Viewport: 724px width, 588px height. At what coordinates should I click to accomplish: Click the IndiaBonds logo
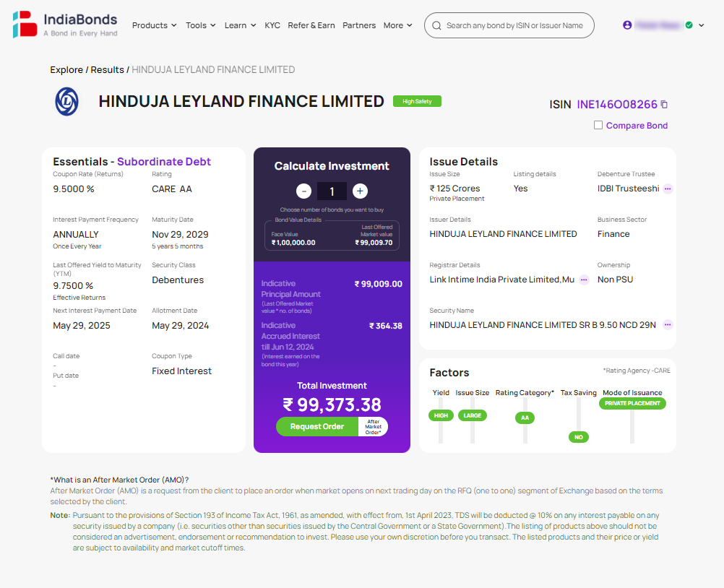[x=65, y=25]
